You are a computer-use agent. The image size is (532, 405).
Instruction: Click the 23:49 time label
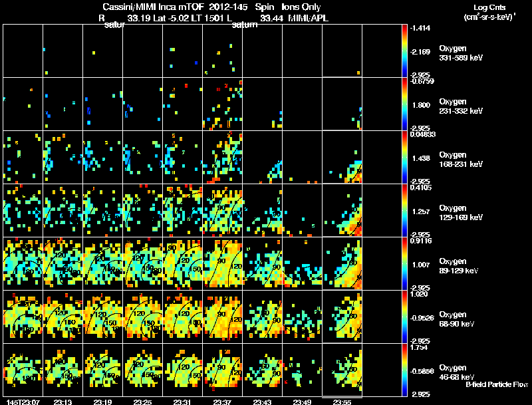click(303, 402)
